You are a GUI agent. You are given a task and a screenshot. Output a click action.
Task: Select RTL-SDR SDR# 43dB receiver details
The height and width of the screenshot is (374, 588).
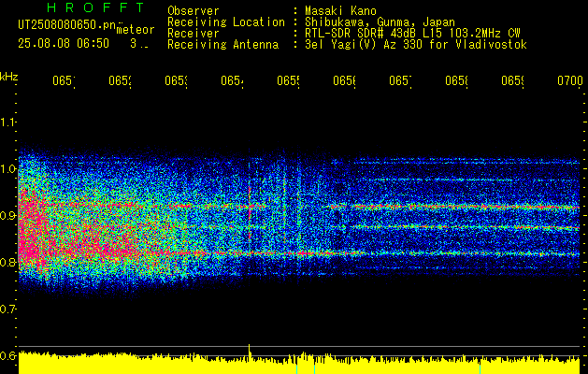click(412, 34)
